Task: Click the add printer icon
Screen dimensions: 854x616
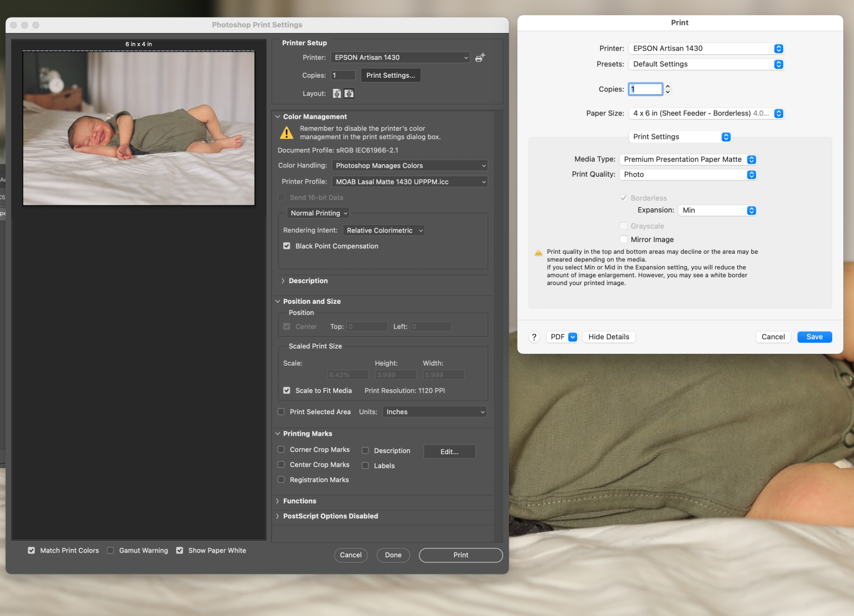Action: [x=480, y=58]
